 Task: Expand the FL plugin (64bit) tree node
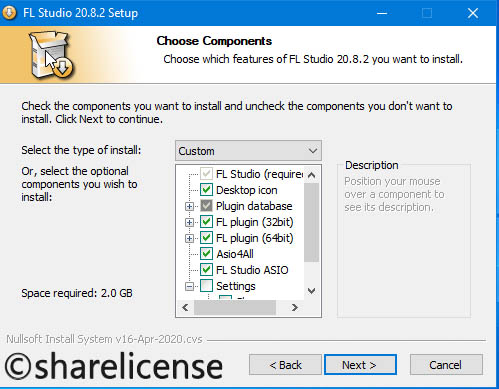[189, 238]
